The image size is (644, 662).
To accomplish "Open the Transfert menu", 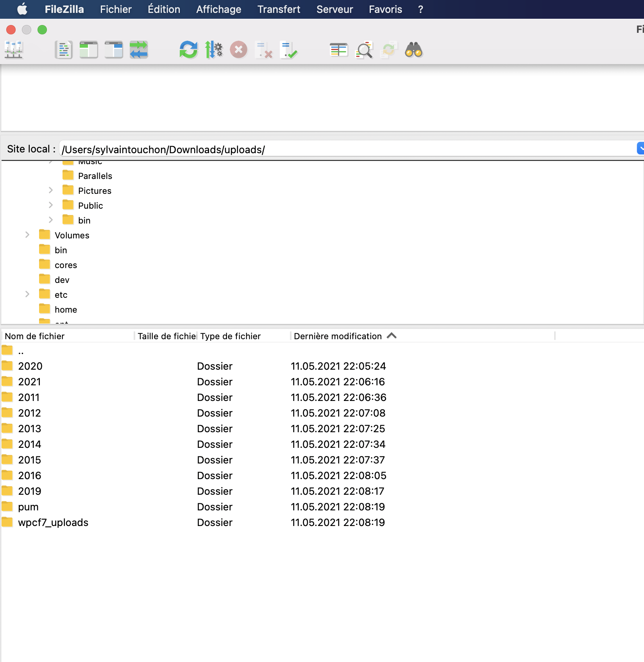I will (279, 9).
